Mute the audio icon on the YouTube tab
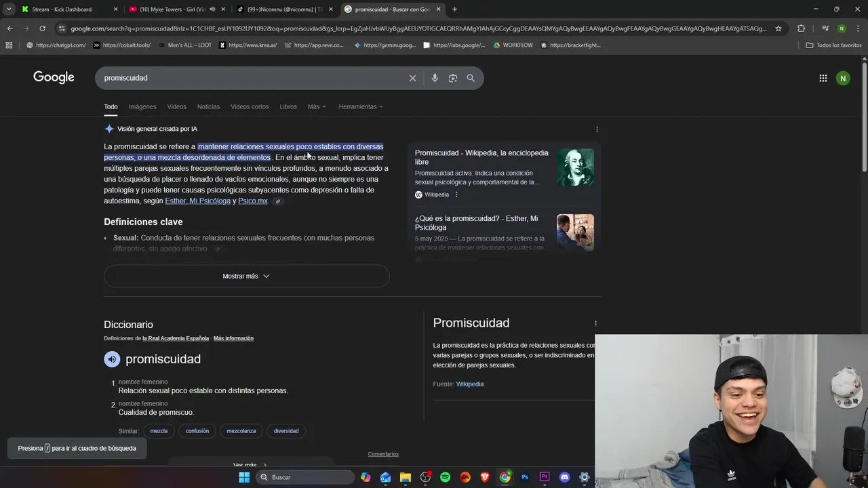Image resolution: width=868 pixels, height=488 pixels. click(212, 9)
